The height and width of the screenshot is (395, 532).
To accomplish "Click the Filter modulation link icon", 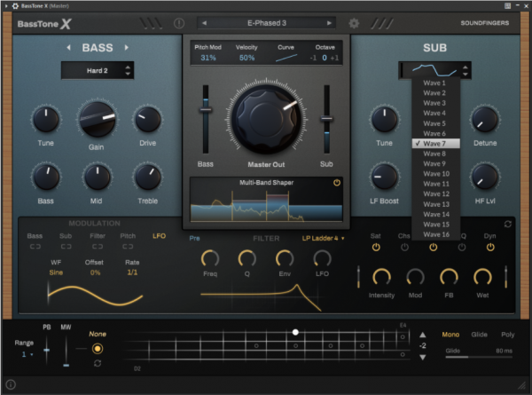I will [x=98, y=247].
